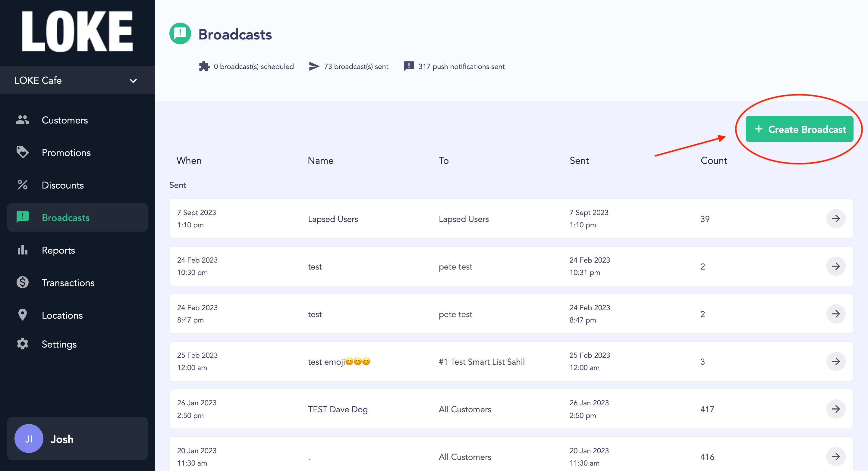Go to Customers menu item

77,120
